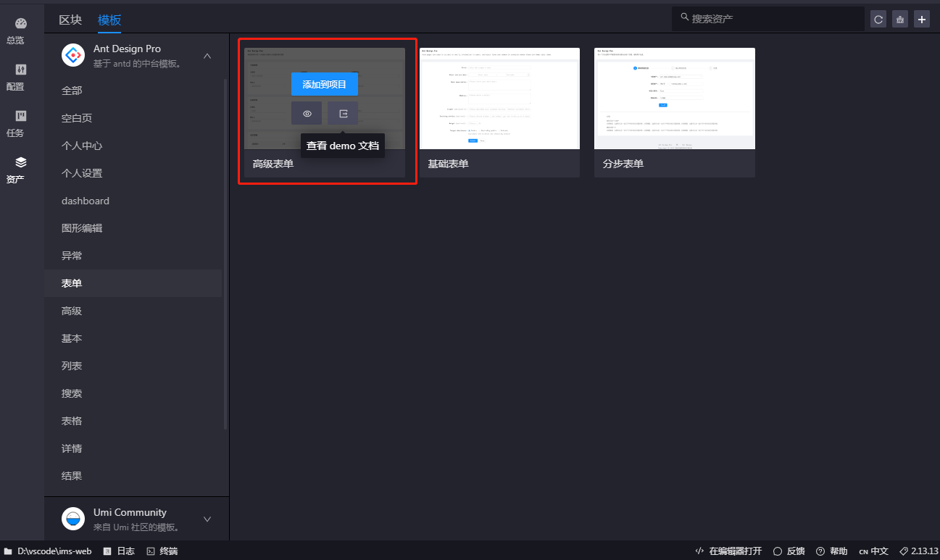The image size is (940, 560).
Task: Select the 结果 category
Action: coord(133,476)
